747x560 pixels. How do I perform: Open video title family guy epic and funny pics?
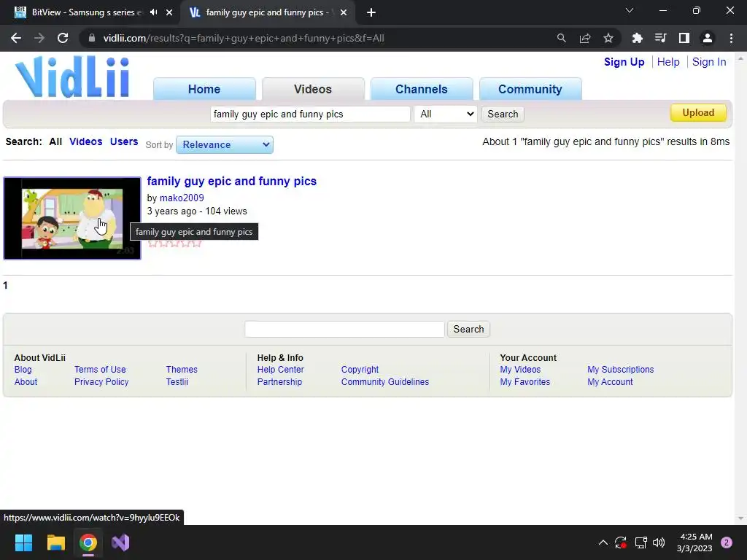231,181
